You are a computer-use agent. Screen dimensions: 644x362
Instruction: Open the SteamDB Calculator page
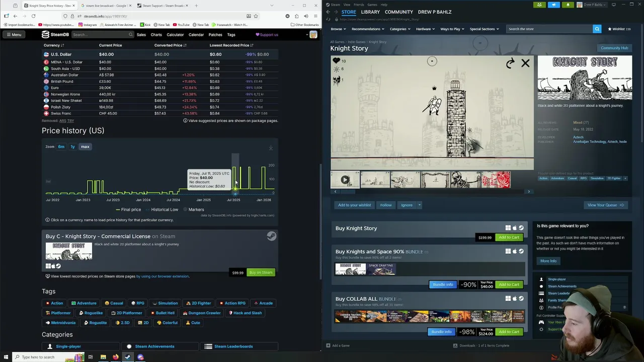pyautogui.click(x=175, y=35)
